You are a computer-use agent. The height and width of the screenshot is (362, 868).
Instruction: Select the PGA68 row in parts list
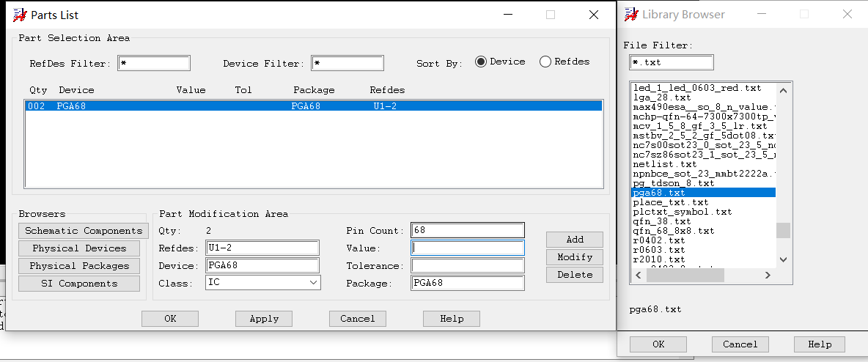[313, 106]
